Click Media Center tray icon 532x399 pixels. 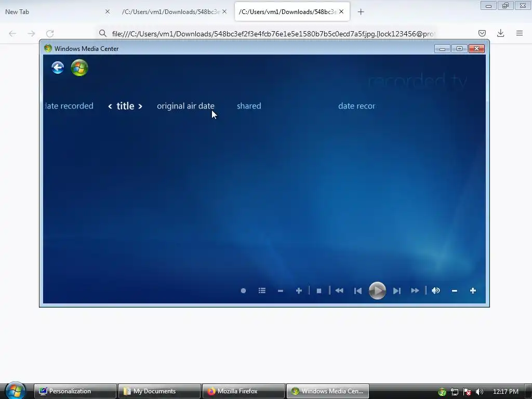(x=442, y=392)
